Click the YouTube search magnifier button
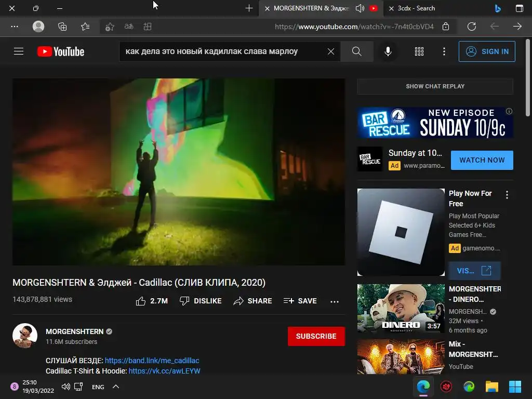The width and height of the screenshot is (532, 399). [x=356, y=51]
